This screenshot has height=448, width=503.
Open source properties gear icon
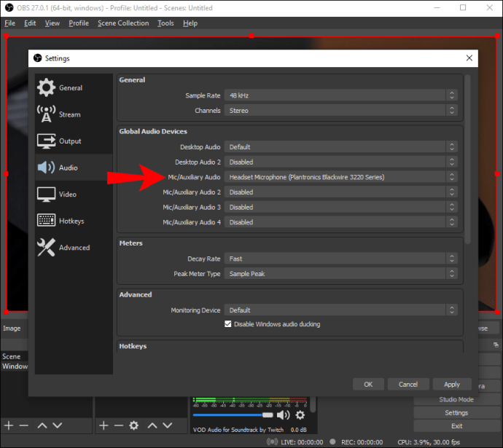pyautogui.click(x=134, y=425)
